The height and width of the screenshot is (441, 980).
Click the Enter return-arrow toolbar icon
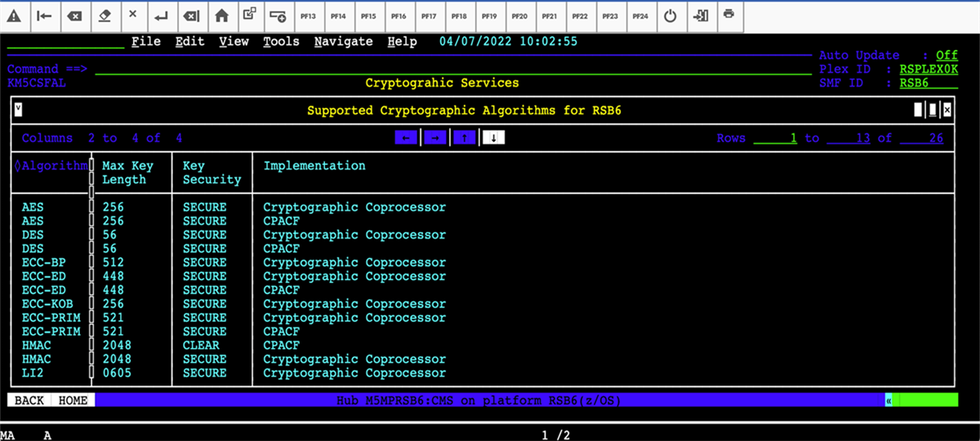click(x=162, y=16)
